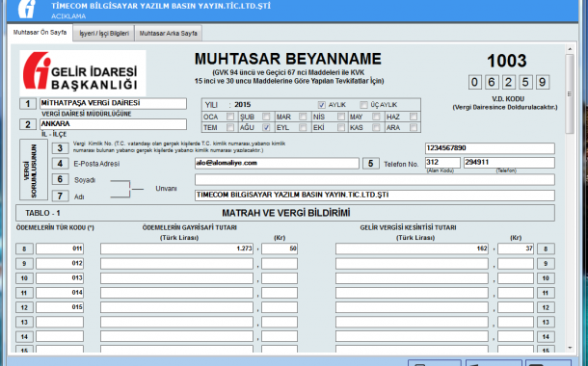Screen dimensions: 588x366
Task: Tick the TEM month checkbox
Action: pyautogui.click(x=230, y=128)
